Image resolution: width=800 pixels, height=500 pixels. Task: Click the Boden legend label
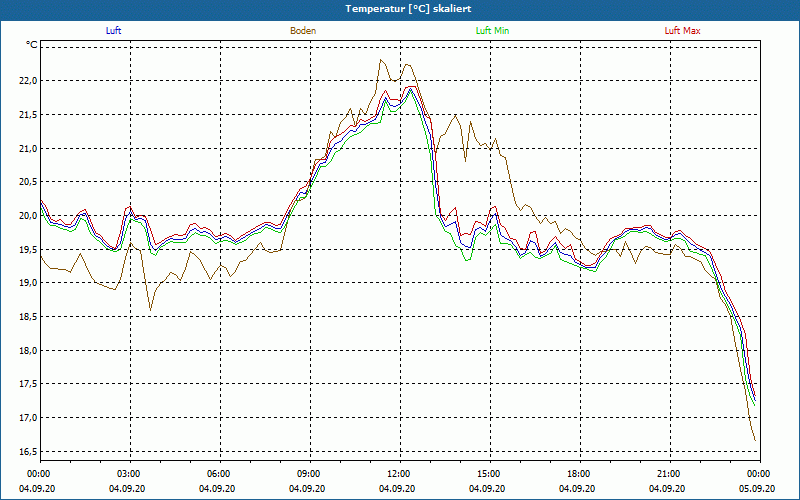click(303, 31)
